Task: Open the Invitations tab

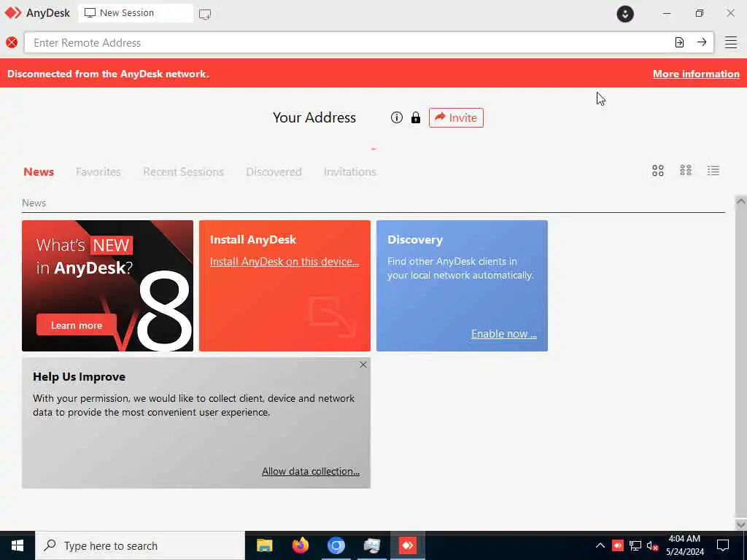Action: point(350,172)
